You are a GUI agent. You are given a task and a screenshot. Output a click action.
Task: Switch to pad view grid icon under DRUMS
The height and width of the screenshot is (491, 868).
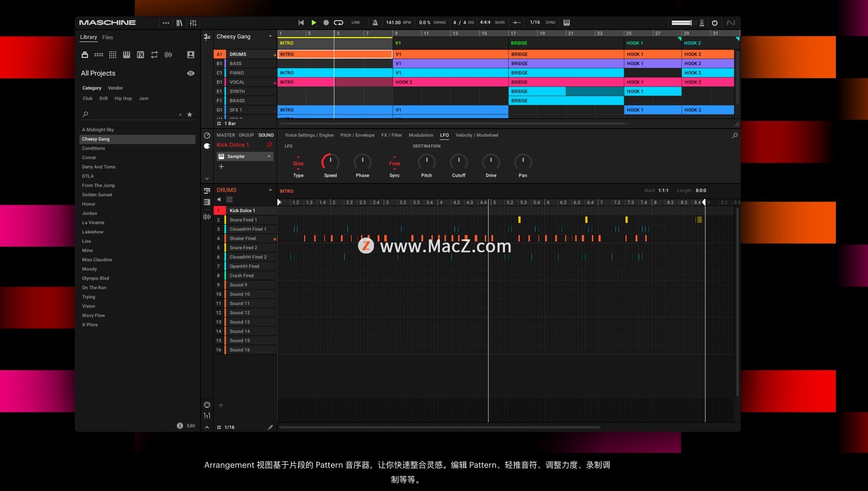230,200
